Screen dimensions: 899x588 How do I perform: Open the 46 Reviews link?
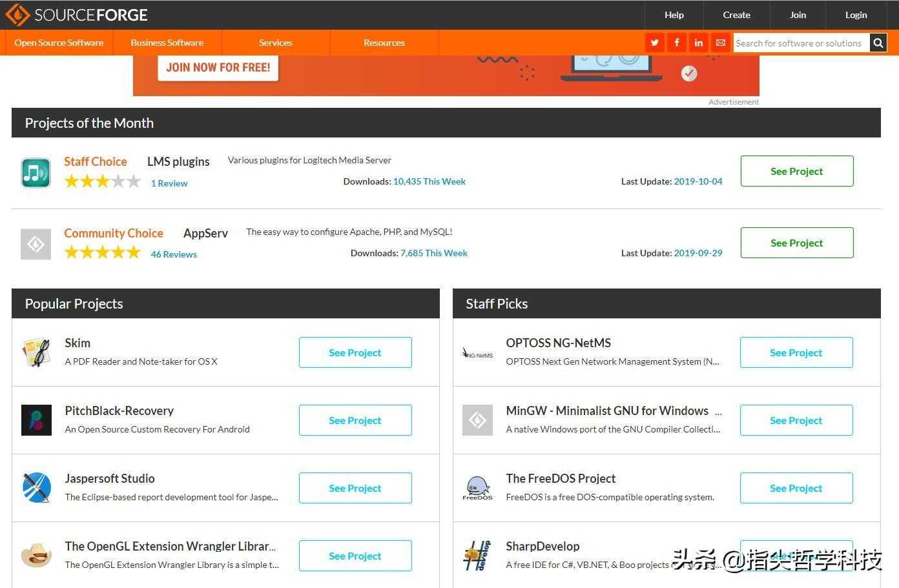tap(174, 254)
